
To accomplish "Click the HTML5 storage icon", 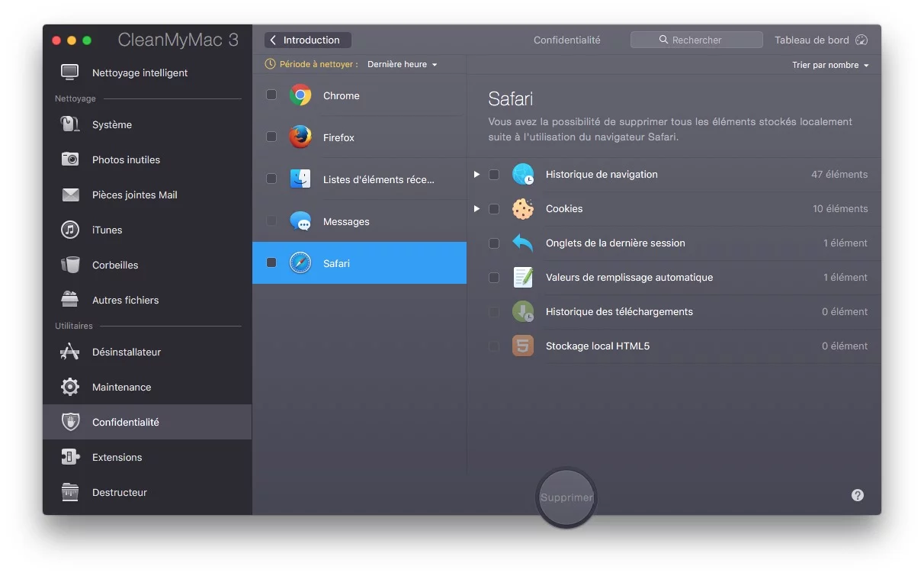I will click(x=523, y=346).
